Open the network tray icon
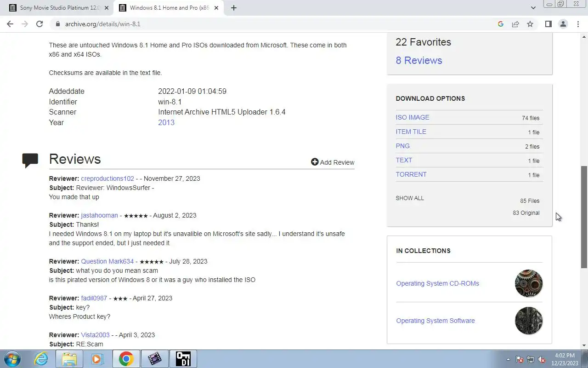 (x=531, y=359)
